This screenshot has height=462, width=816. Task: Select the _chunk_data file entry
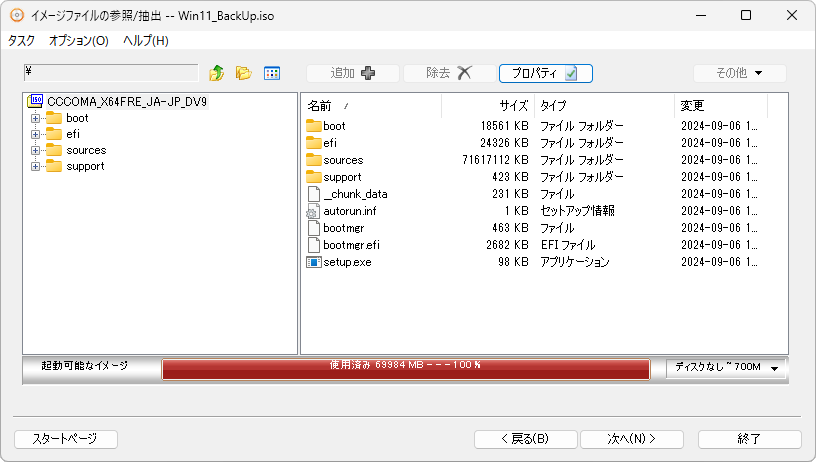pos(355,194)
